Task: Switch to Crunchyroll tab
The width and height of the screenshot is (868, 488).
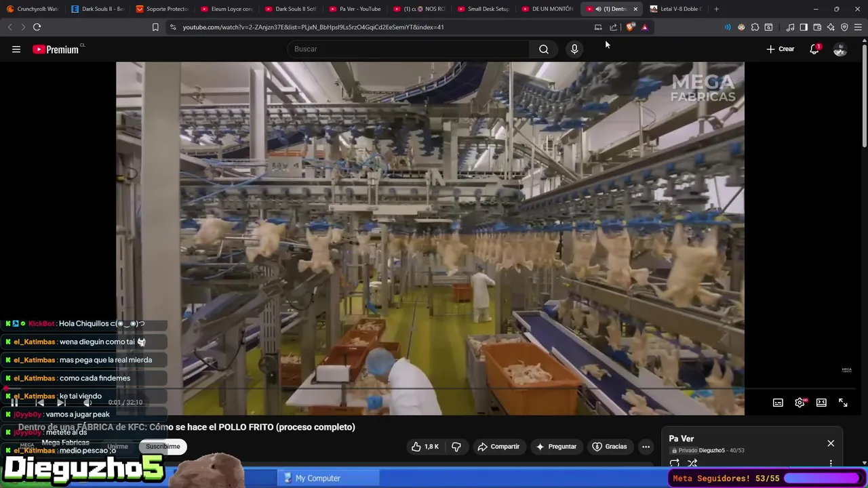Action: tap(32, 9)
